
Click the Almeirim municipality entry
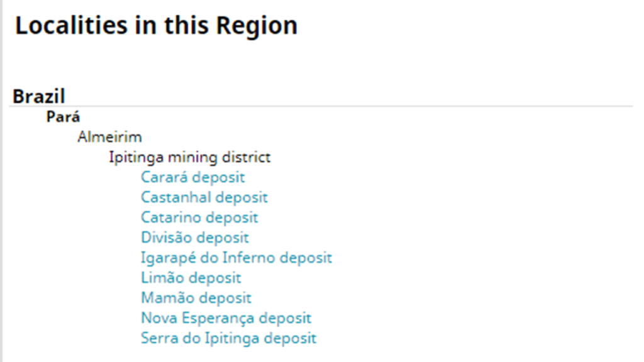click(x=109, y=137)
